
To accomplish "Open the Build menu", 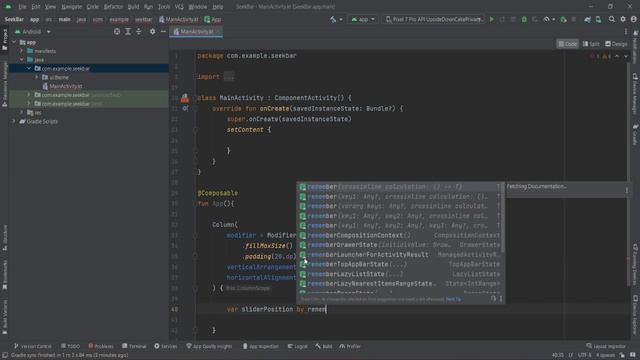I will [x=133, y=7].
